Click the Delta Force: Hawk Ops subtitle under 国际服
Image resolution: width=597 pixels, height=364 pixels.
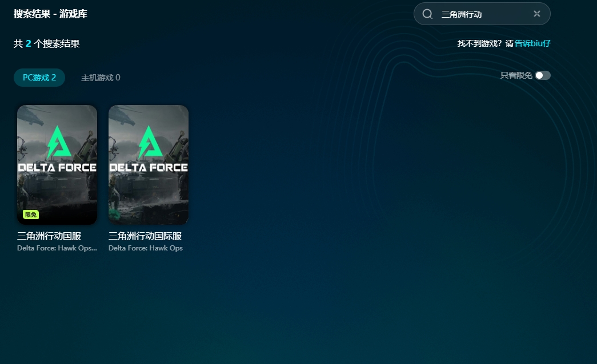tap(146, 248)
